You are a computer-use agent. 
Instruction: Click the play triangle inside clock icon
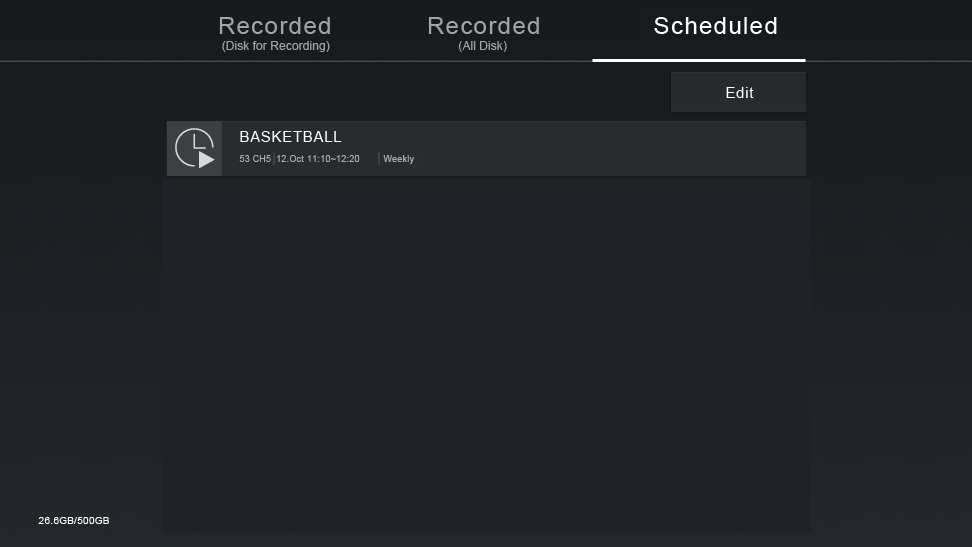click(206, 160)
